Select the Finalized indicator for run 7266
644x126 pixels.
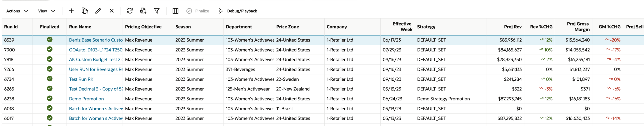(50, 69)
